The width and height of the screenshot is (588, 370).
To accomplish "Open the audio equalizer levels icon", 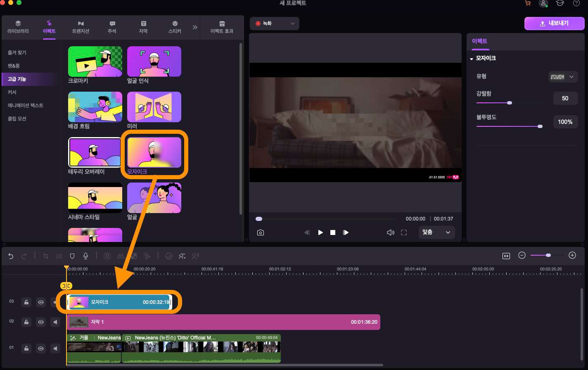I will coord(182,256).
